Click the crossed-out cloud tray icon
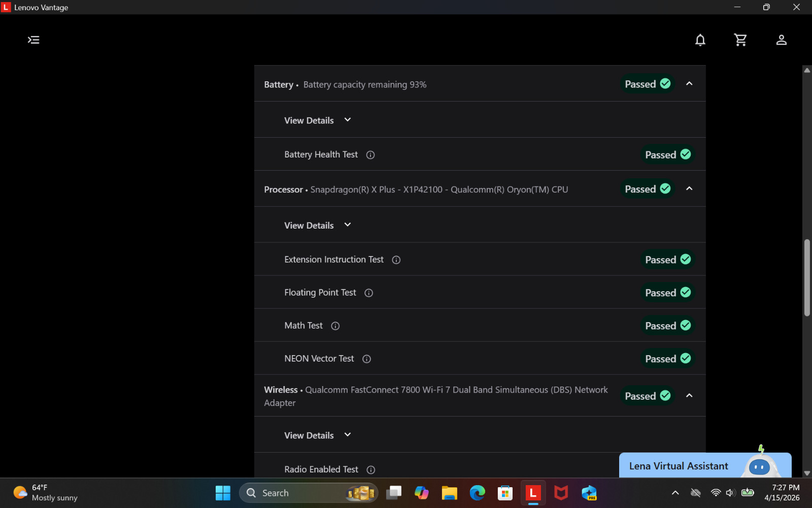The height and width of the screenshot is (508, 812). pos(696,493)
